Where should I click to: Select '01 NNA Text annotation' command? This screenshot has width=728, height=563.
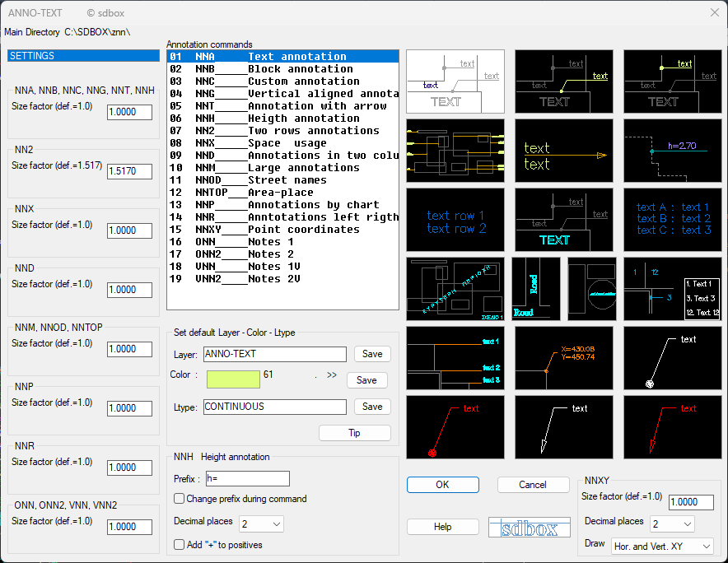282,57
